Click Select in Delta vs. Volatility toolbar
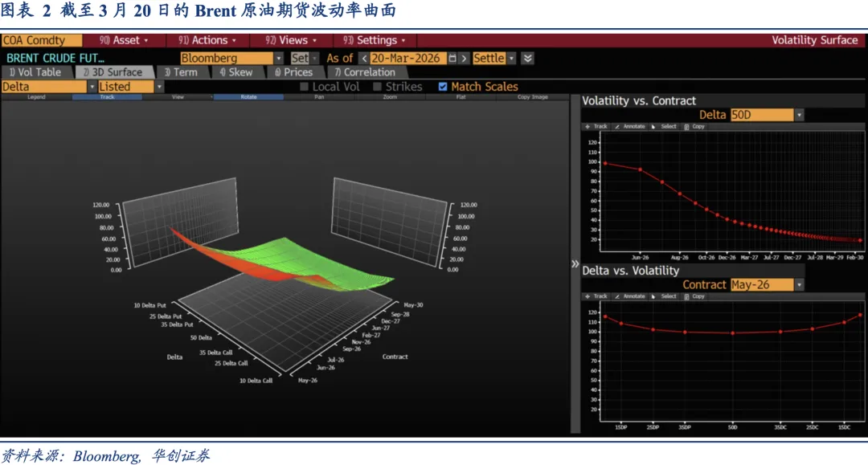This screenshot has width=868, height=465. click(x=664, y=296)
